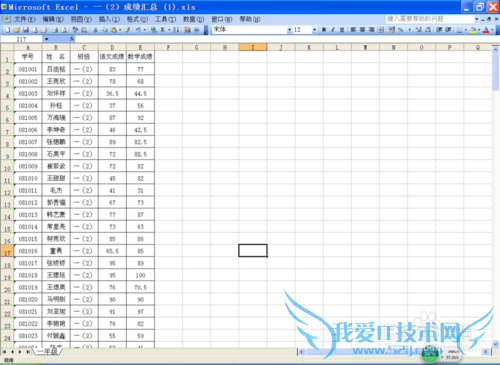The height and width of the screenshot is (365, 500).
Task: Toggle Merge and Center
Action: (x=380, y=30)
